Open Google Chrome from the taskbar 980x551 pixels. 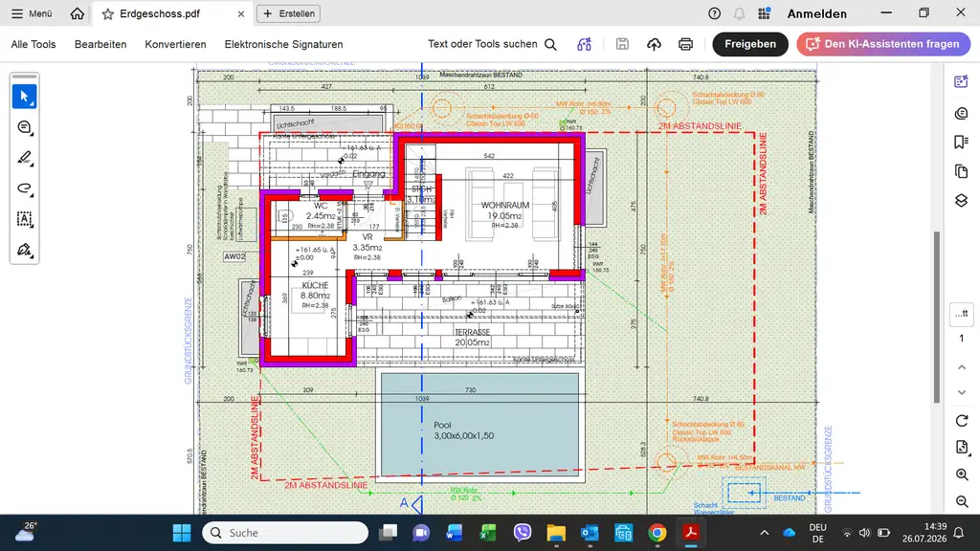coord(657,533)
